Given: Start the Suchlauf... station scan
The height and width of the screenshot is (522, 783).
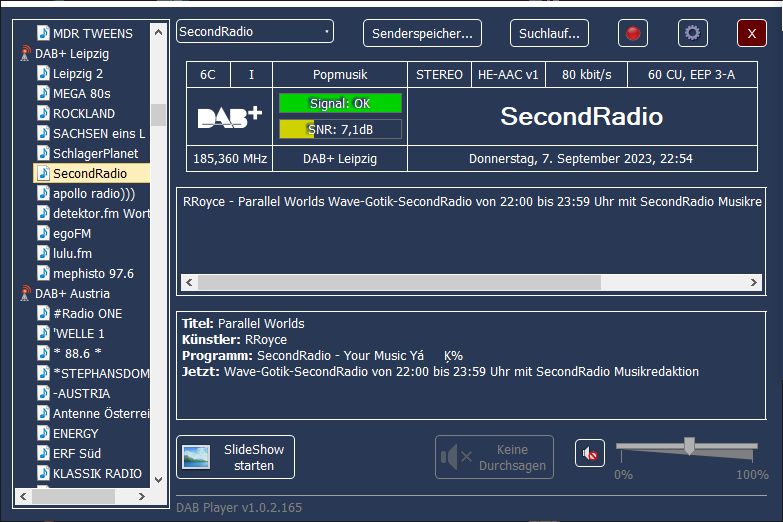Looking at the screenshot, I should click(549, 33).
